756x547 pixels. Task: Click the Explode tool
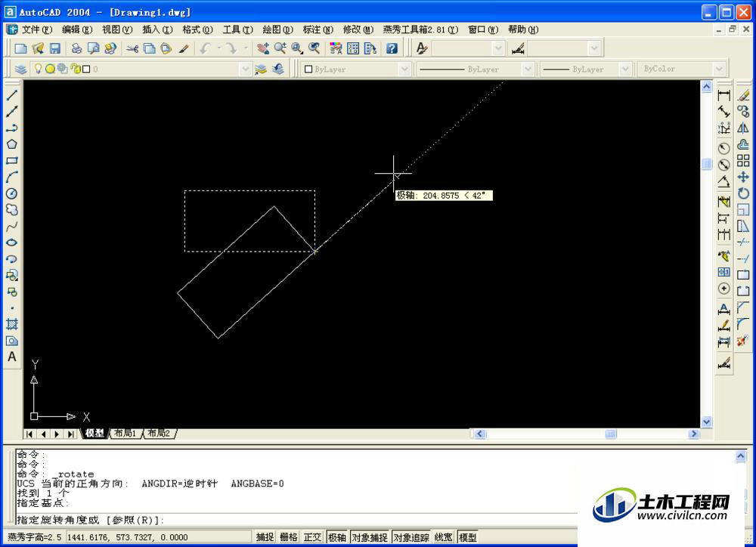(x=743, y=341)
